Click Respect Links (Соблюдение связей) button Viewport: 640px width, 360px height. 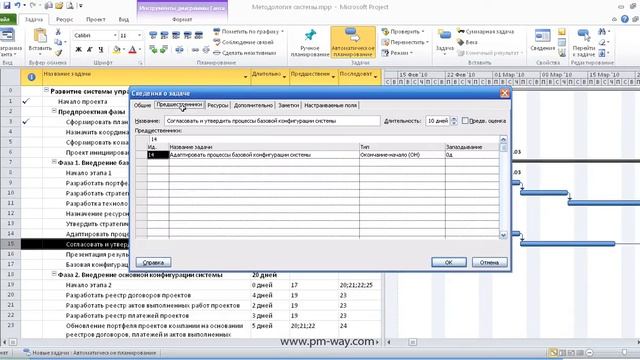point(244,42)
